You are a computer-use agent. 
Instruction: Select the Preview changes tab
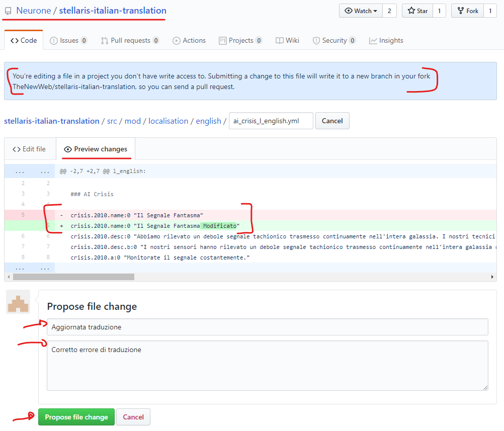tap(96, 149)
